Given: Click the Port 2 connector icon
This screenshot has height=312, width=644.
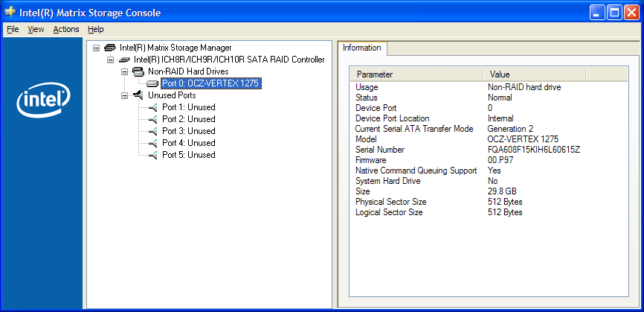Looking at the screenshot, I should (152, 120).
